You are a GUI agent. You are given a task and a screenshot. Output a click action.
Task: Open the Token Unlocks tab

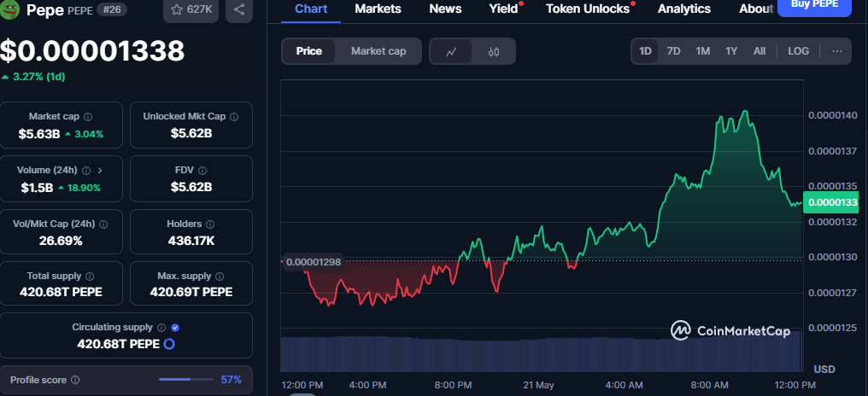point(588,9)
